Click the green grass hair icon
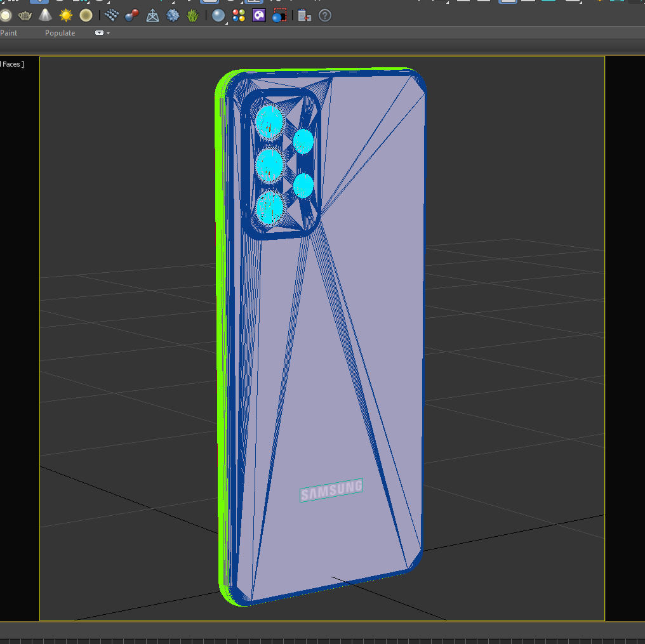The image size is (645, 644). click(x=192, y=16)
